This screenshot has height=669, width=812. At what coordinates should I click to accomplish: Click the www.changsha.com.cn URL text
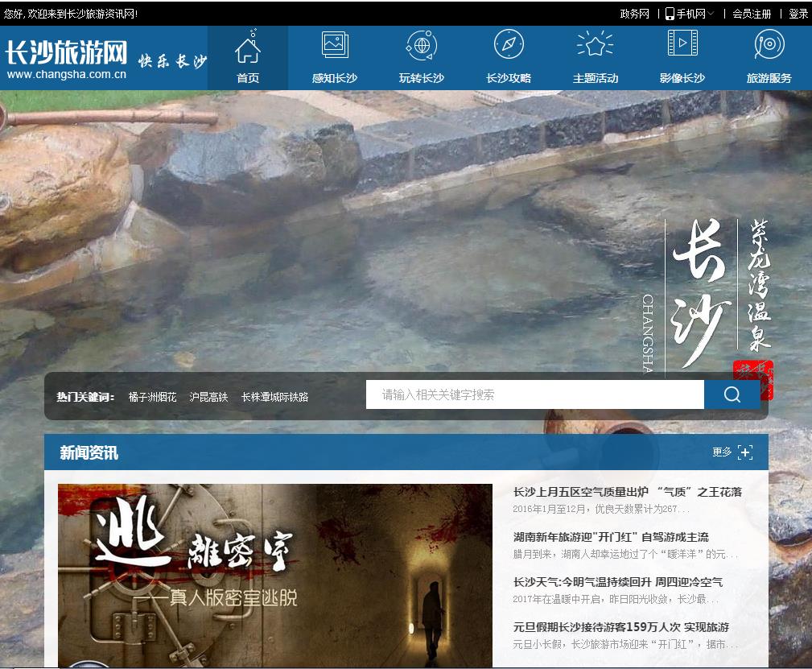(x=66, y=74)
